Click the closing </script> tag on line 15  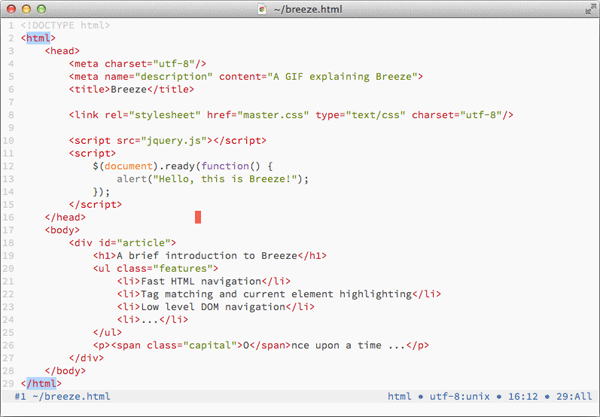pos(95,204)
